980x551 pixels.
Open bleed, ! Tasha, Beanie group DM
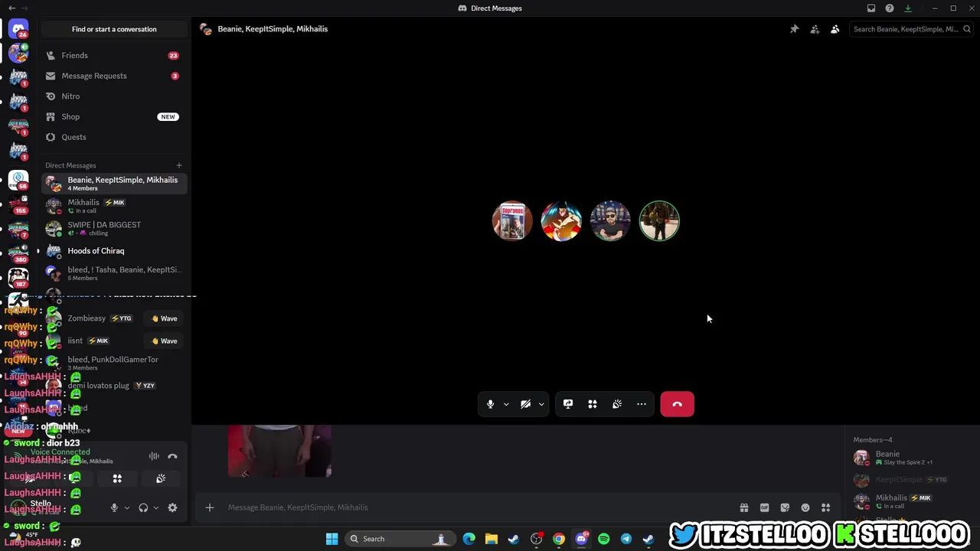point(114,273)
